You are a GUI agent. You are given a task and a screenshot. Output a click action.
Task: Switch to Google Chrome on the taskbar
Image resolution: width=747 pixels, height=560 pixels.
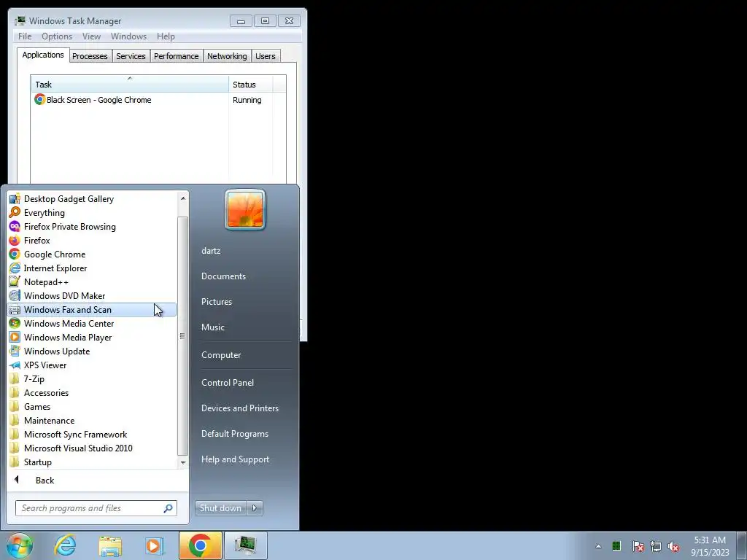pyautogui.click(x=201, y=545)
